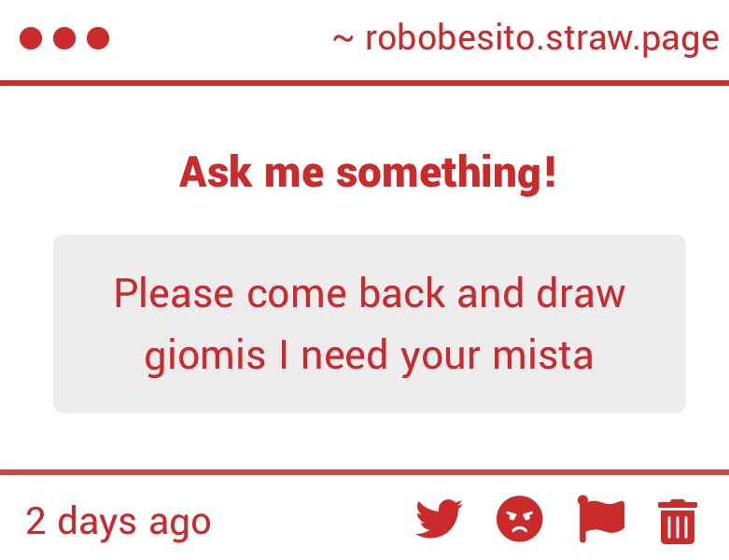Image resolution: width=729 pixels, height=560 pixels.
Task: Share this ask on Twitter
Action: coord(439,520)
